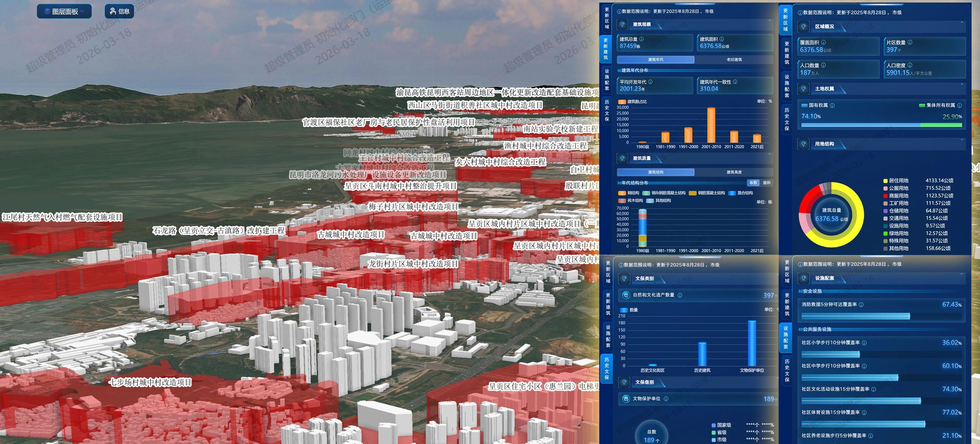This screenshot has height=444, width=980.
Task: Click the icon beside 文物保护单位
Action: [626, 399]
